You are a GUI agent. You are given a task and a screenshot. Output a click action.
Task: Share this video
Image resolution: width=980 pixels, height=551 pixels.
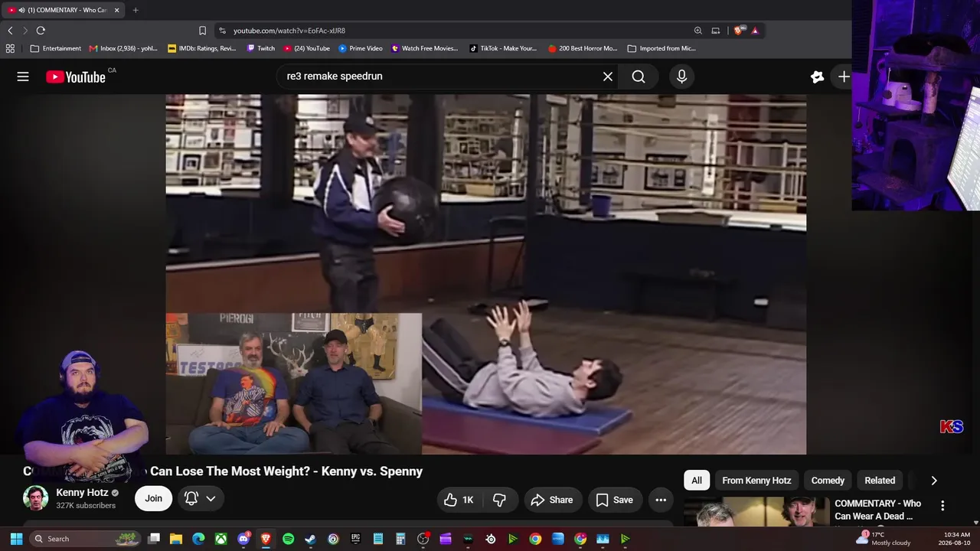tap(552, 500)
